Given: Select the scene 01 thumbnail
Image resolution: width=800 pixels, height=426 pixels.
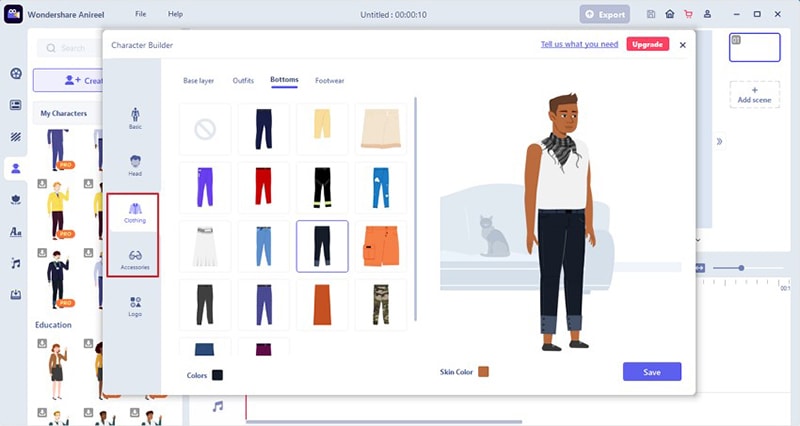Looking at the screenshot, I should pos(755,47).
